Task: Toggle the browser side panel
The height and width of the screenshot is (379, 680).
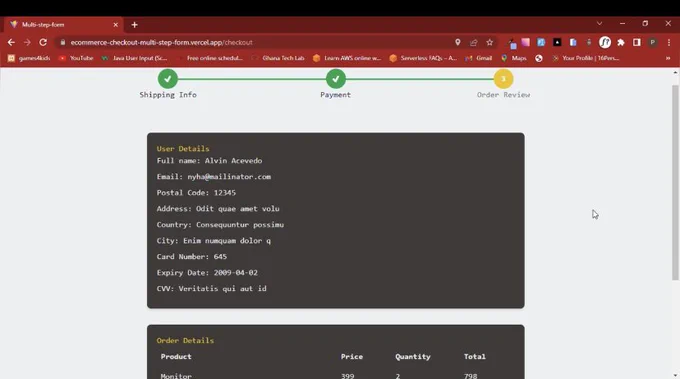Action: (637, 42)
